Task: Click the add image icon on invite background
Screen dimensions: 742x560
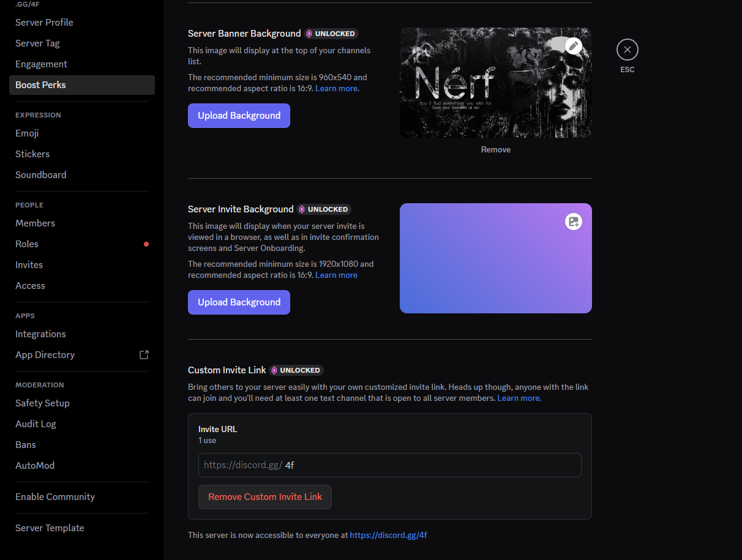Action: point(573,222)
